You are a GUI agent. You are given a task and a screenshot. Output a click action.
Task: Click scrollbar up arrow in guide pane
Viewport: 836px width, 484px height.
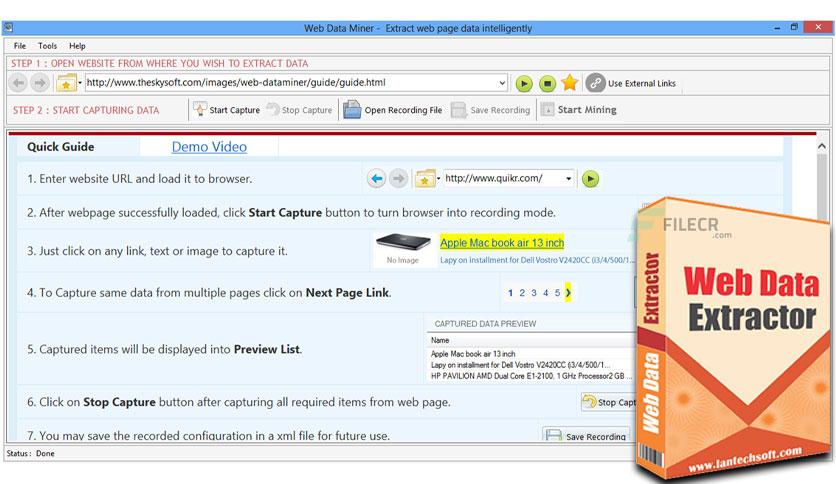[x=822, y=146]
